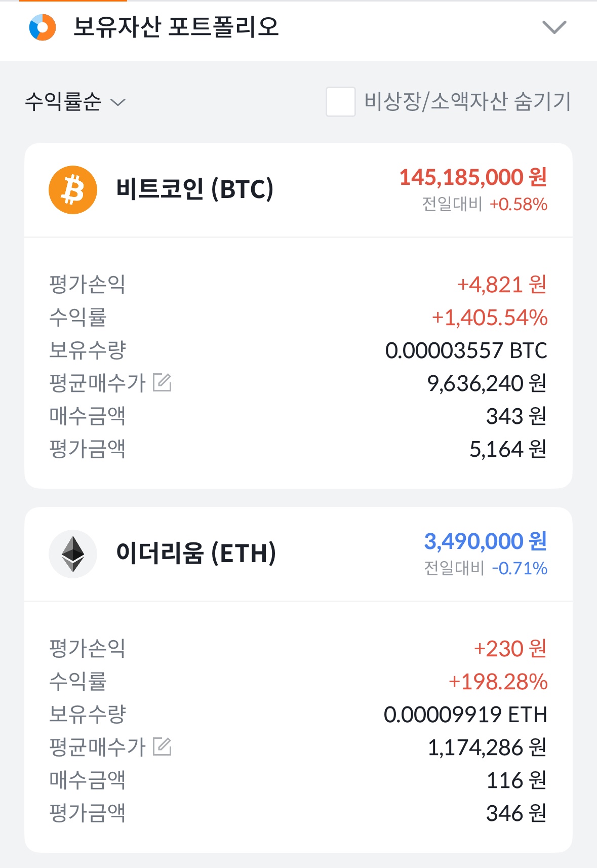This screenshot has width=597, height=868.
Task: Tap Bitcoin daily change +0.58%
Action: click(518, 205)
